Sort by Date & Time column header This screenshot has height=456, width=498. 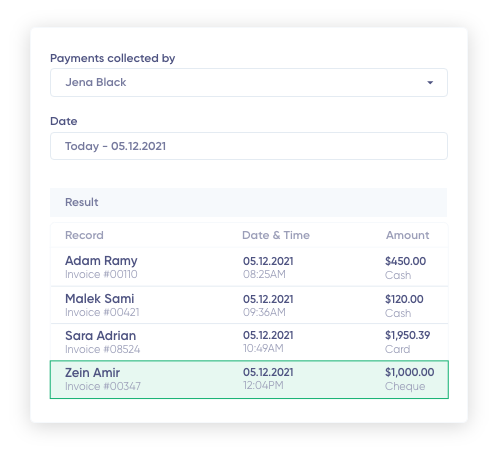point(276,235)
